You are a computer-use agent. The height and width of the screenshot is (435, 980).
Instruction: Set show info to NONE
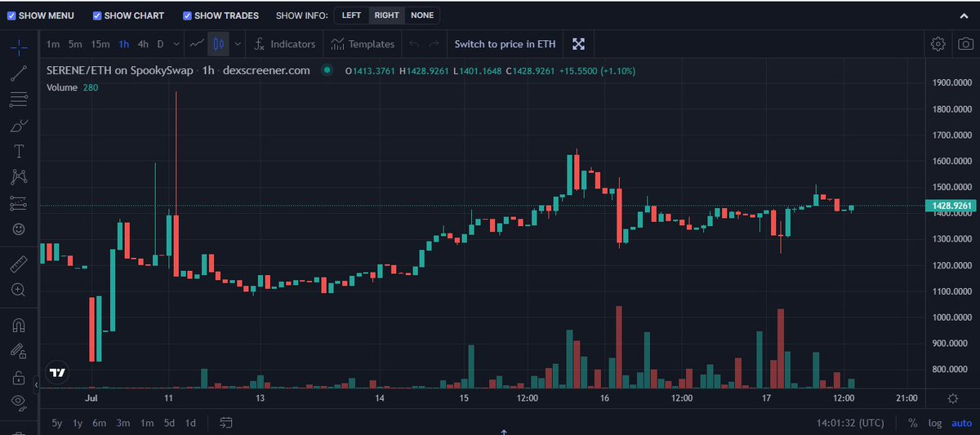(x=422, y=16)
